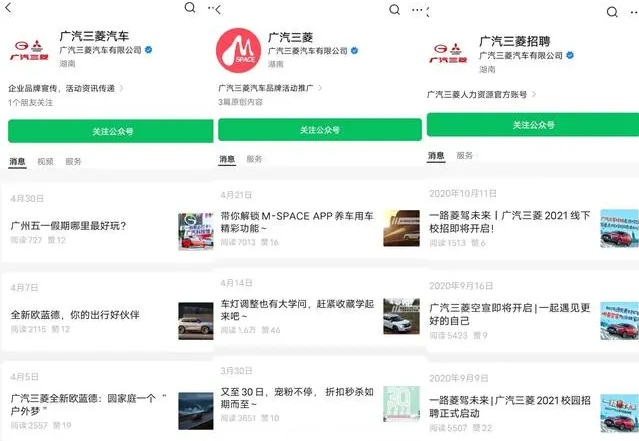
Task: Tap thumbnail of 校园招聘正式启动 article
Action: (x=619, y=413)
